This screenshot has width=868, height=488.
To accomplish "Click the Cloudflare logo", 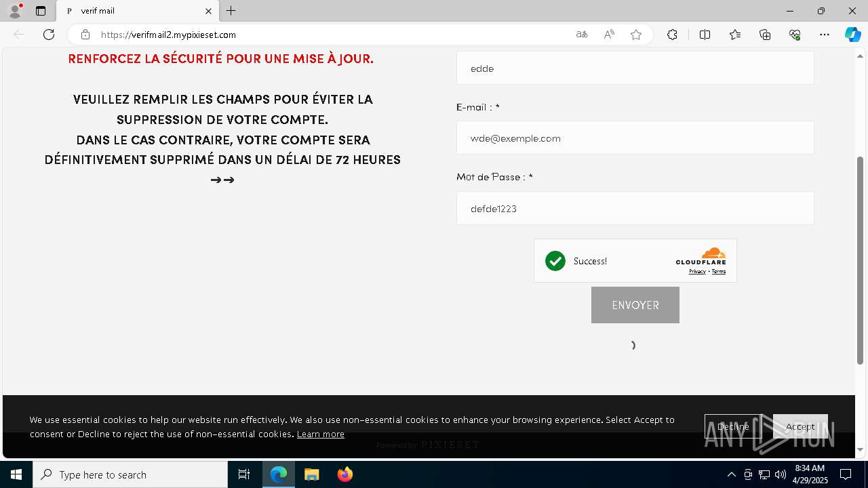I will [x=701, y=256].
